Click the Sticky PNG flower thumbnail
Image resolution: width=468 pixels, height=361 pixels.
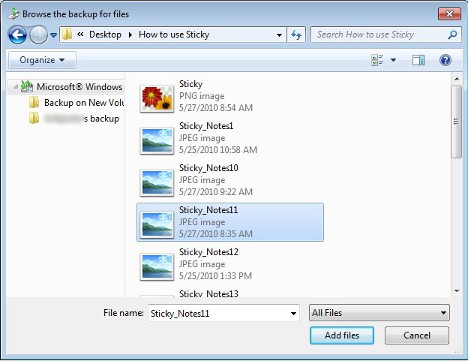tap(157, 99)
